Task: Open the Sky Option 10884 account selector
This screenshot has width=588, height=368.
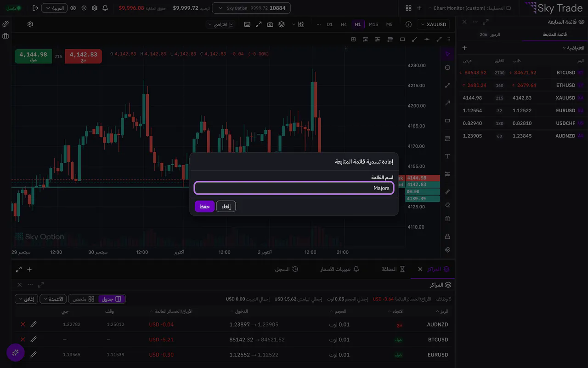Action: pos(251,8)
